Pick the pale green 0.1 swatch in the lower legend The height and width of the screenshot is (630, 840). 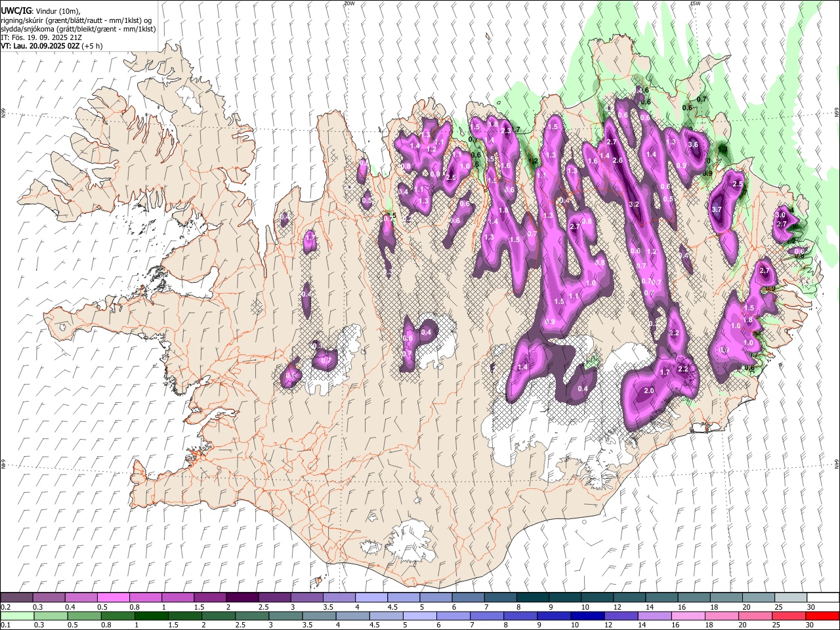18,616
